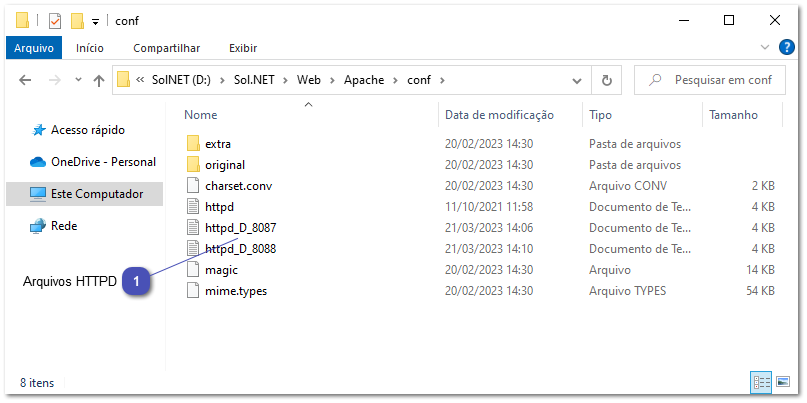This screenshot has height=403, width=807.
Task: Click the Sol.NET breadcrumb segment
Action: pyautogui.click(x=256, y=80)
